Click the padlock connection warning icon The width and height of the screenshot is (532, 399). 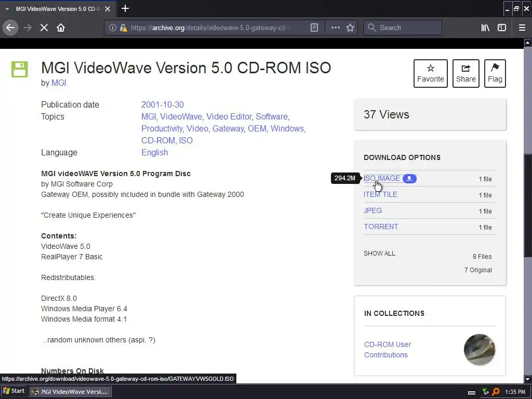[x=123, y=28]
